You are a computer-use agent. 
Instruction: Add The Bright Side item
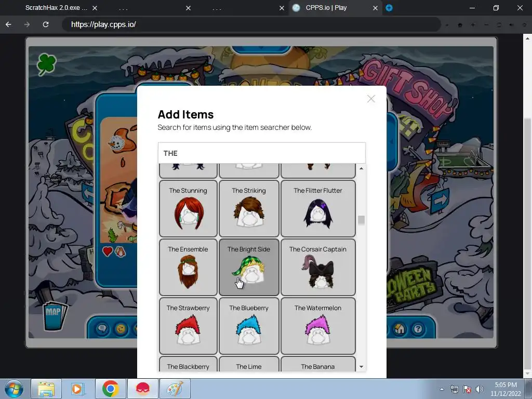pyautogui.click(x=249, y=267)
